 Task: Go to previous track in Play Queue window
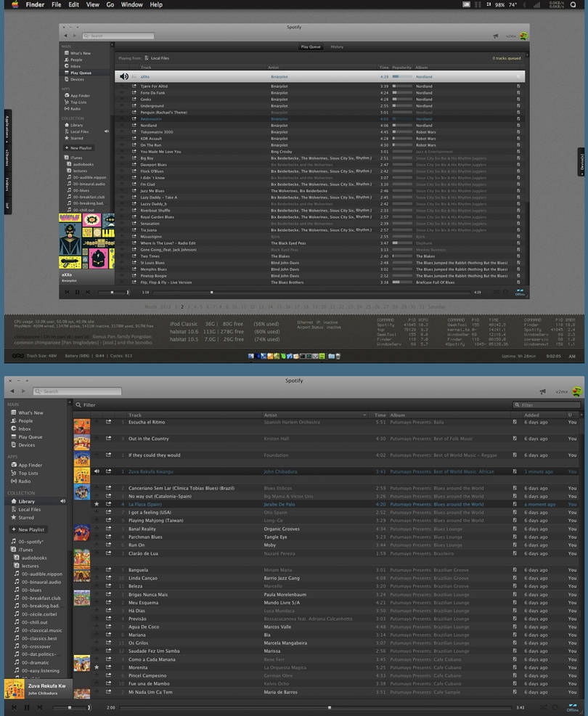(67, 292)
